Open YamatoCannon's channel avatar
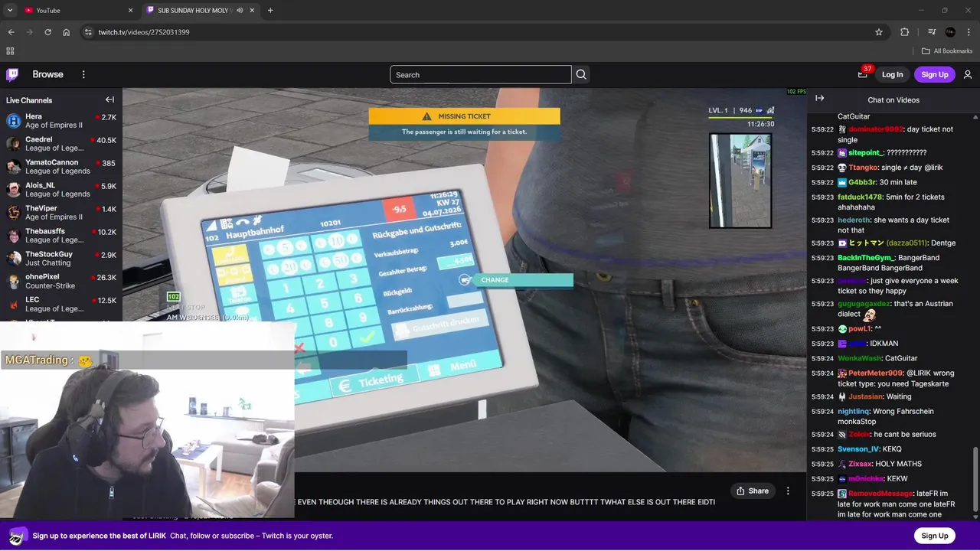The image size is (980, 551). click(13, 167)
